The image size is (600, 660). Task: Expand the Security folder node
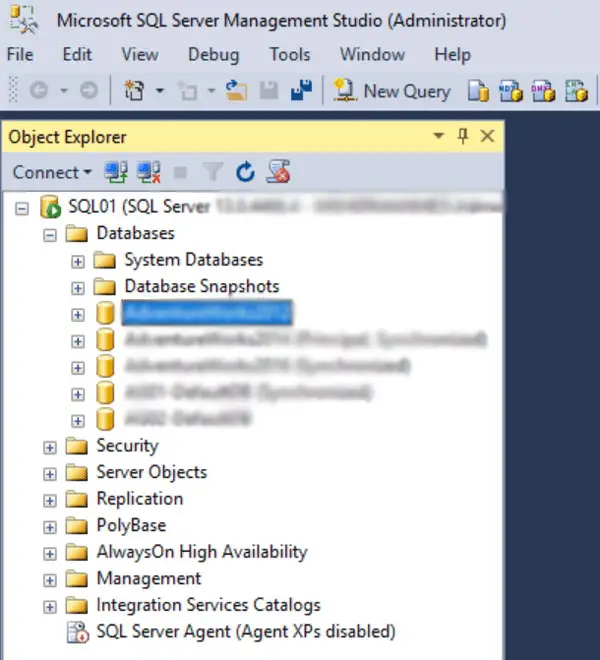[50, 446]
